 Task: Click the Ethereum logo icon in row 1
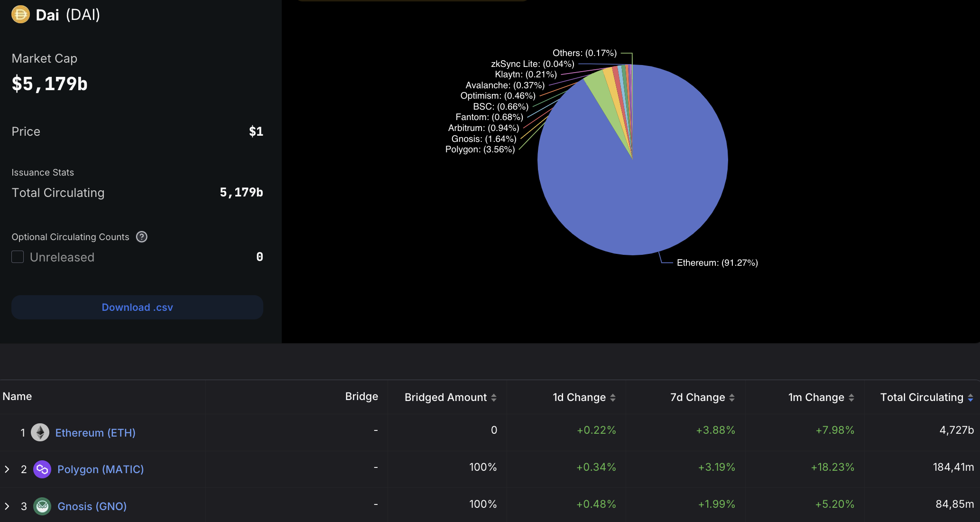[x=40, y=432]
